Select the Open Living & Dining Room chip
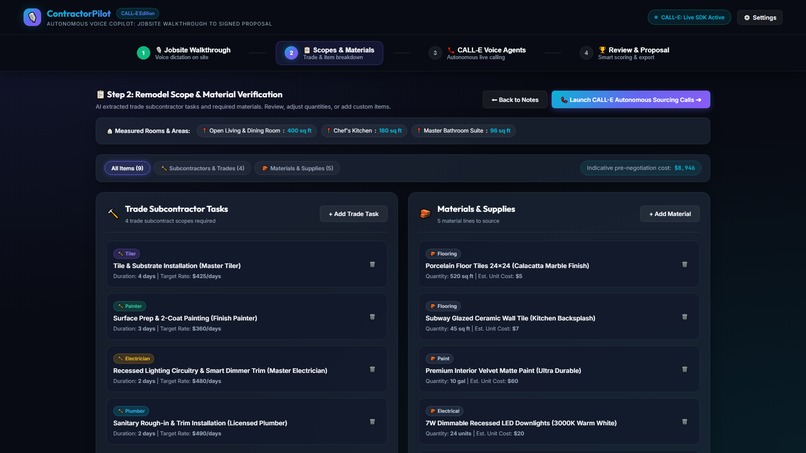 (x=258, y=131)
